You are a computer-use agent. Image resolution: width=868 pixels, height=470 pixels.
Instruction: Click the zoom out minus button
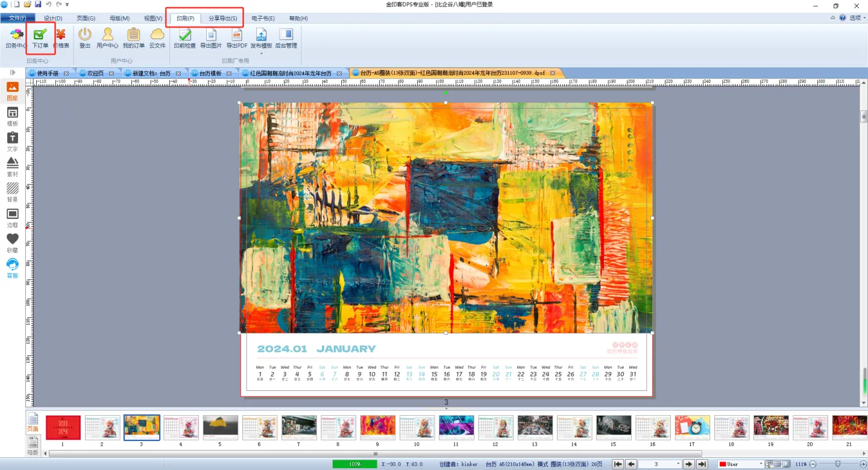click(813, 464)
